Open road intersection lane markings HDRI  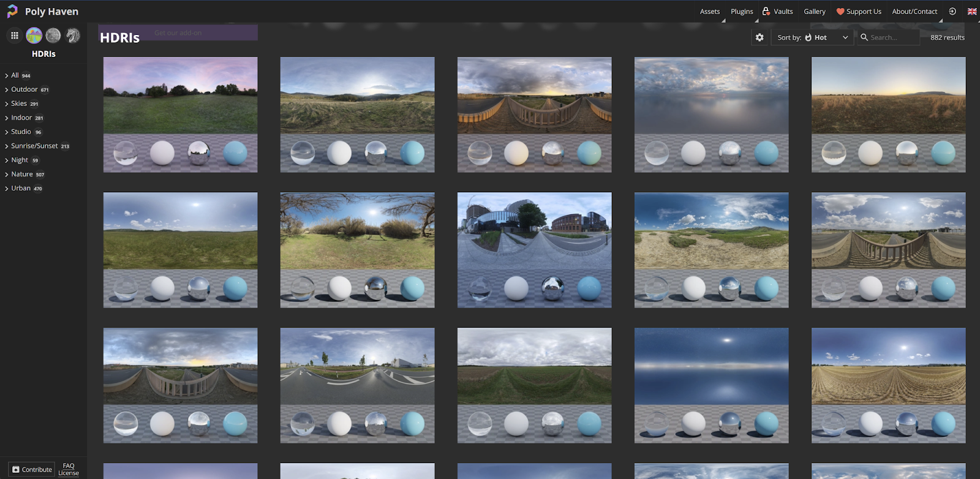point(357,385)
